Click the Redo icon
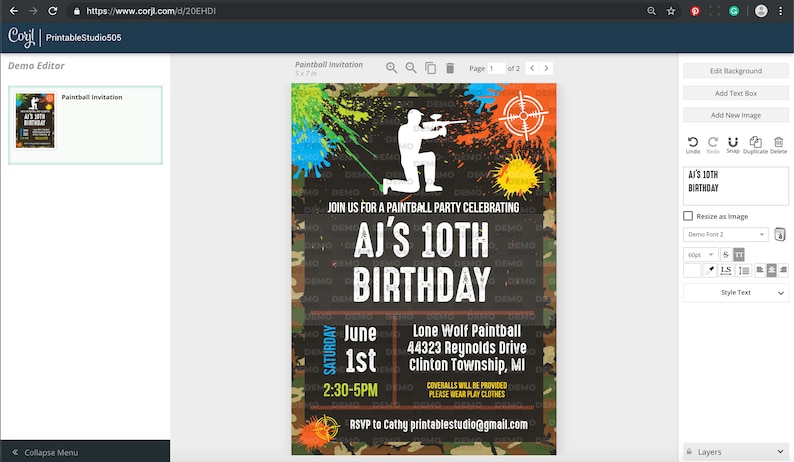The height and width of the screenshot is (462, 794). [x=712, y=144]
